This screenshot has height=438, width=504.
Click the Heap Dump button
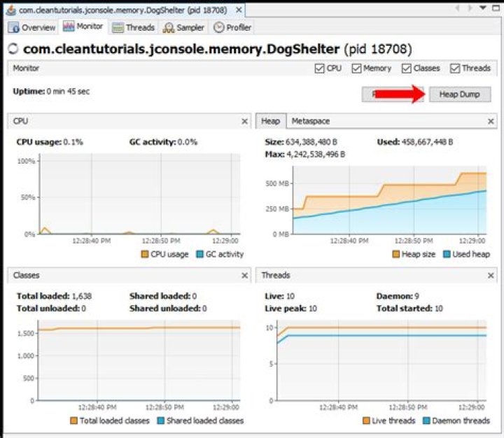459,94
